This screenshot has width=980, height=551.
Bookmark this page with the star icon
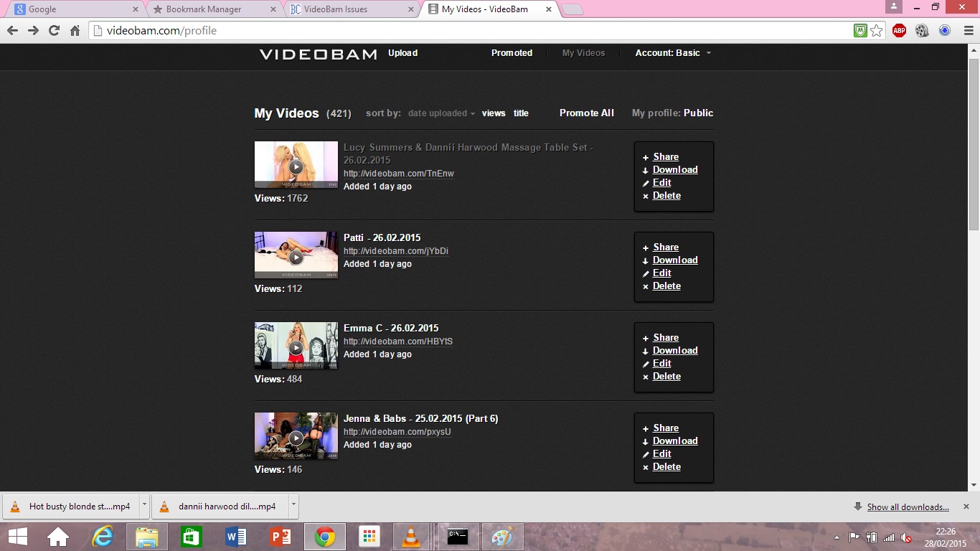coord(877,31)
